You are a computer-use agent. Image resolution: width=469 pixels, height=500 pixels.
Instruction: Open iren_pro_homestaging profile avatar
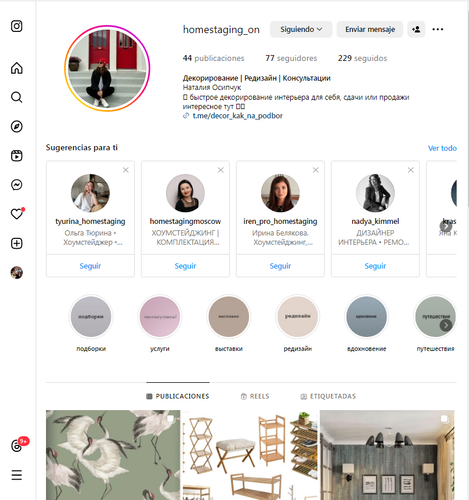pyautogui.click(x=280, y=193)
